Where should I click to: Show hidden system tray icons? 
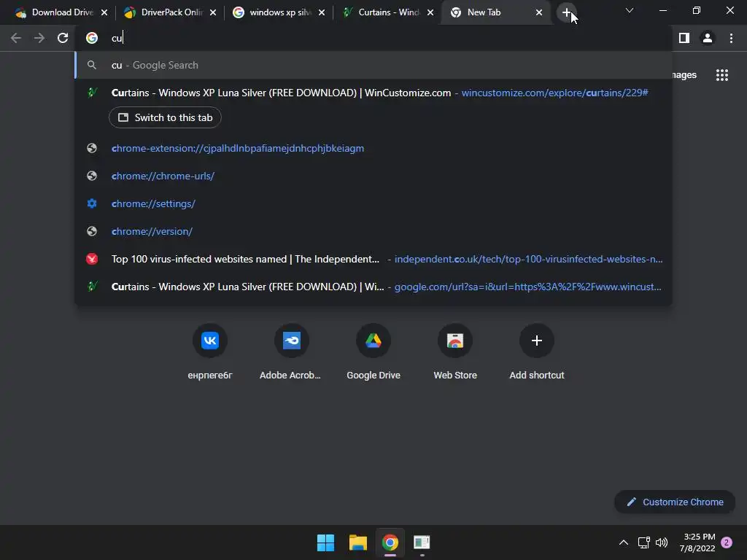point(623,542)
